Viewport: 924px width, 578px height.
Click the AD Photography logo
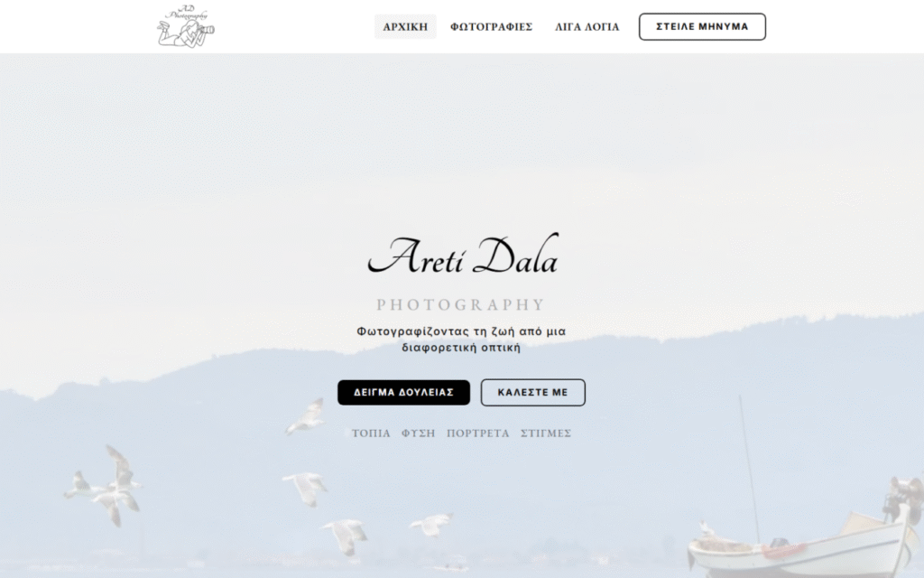point(186,26)
